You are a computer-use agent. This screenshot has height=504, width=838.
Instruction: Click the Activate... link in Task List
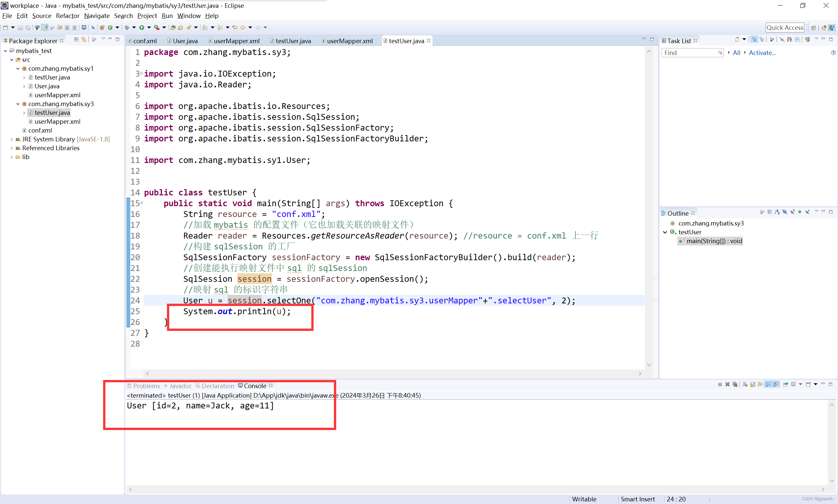coord(762,53)
